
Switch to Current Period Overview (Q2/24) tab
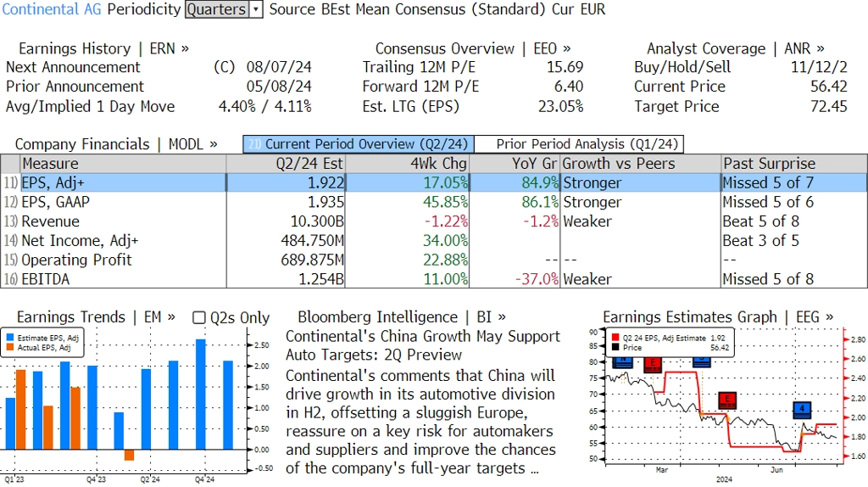click(x=359, y=144)
